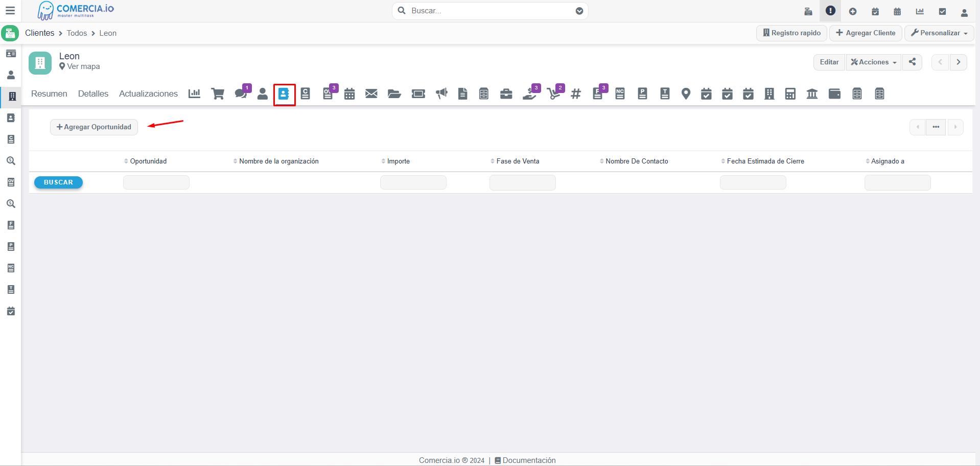The image size is (980, 466).
Task: Click the green Clientes module icon
Action: coord(10,33)
